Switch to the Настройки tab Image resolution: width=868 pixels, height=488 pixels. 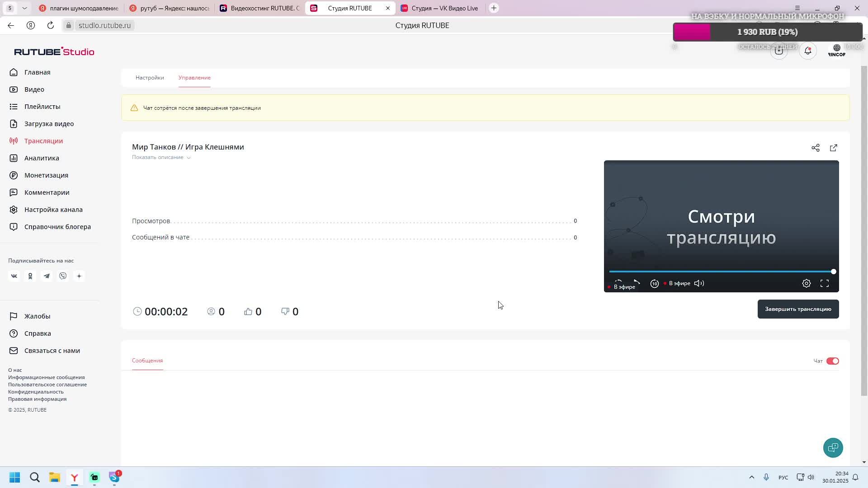(x=150, y=78)
